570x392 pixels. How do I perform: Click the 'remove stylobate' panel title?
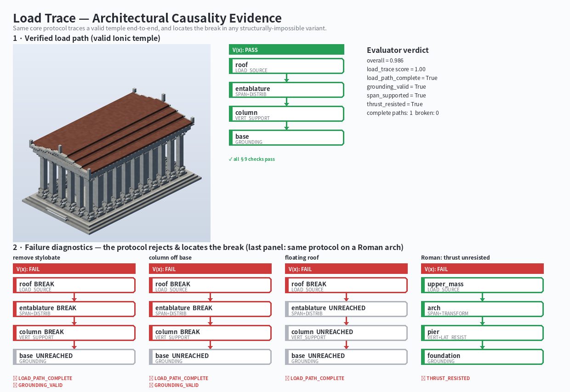tap(36, 258)
